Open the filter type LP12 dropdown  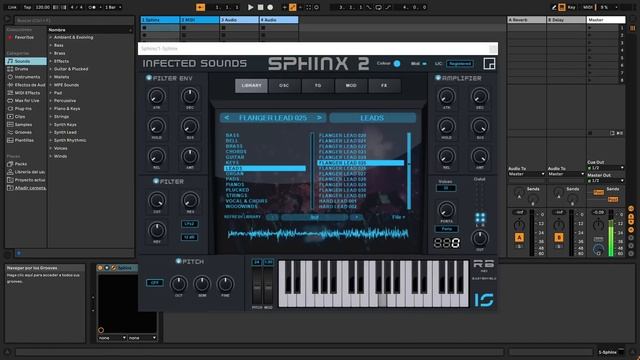point(189,224)
